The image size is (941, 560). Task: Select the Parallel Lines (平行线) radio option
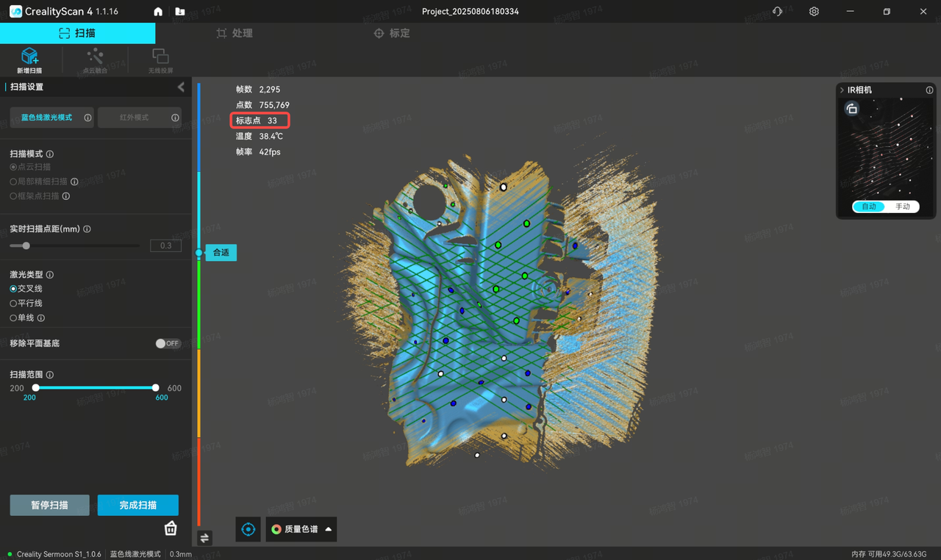click(x=13, y=304)
